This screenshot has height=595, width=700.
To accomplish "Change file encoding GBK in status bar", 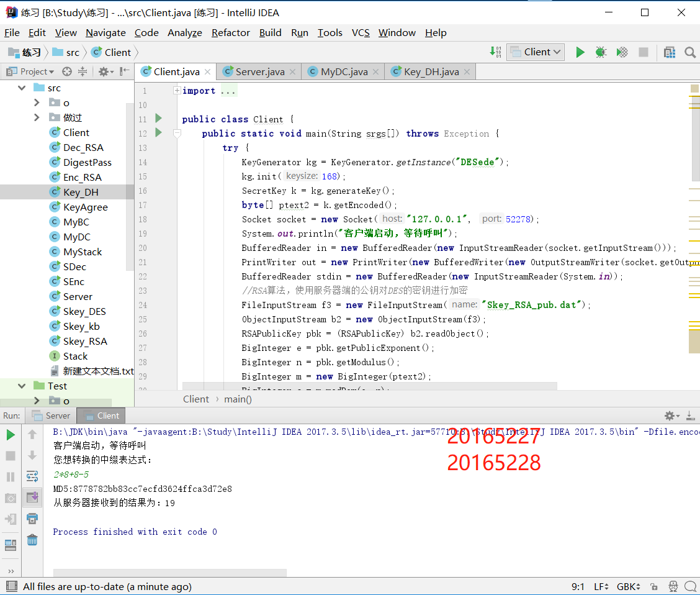I will click(629, 586).
